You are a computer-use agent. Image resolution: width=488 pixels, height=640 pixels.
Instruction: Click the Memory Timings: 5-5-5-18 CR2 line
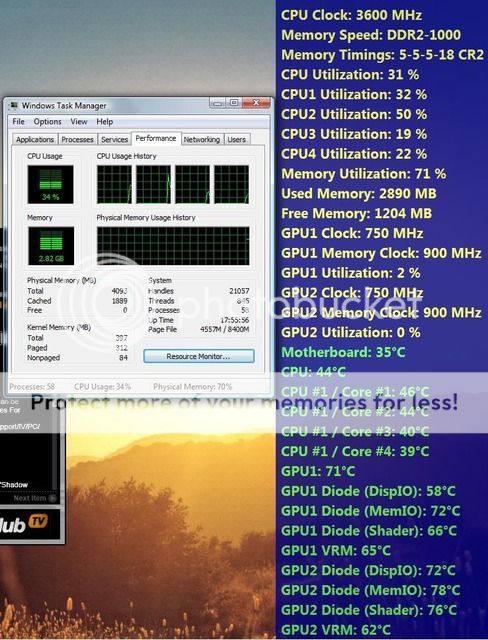[x=382, y=55]
